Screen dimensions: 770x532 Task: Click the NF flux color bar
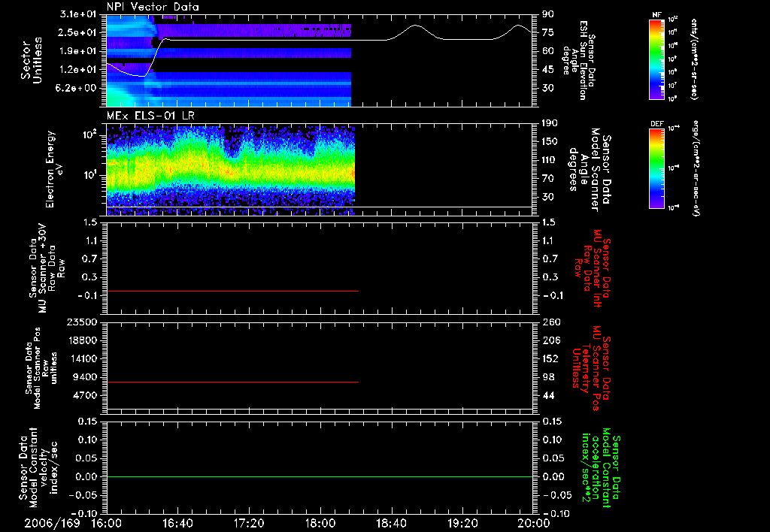[x=657, y=59]
